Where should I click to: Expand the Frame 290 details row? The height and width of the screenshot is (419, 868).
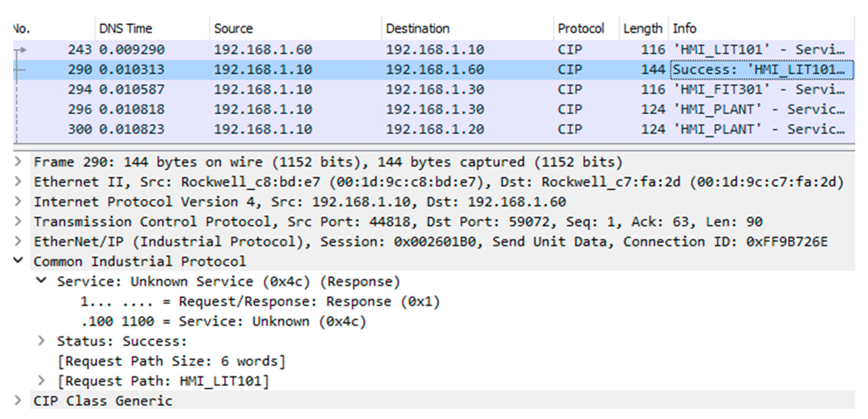[x=18, y=162]
